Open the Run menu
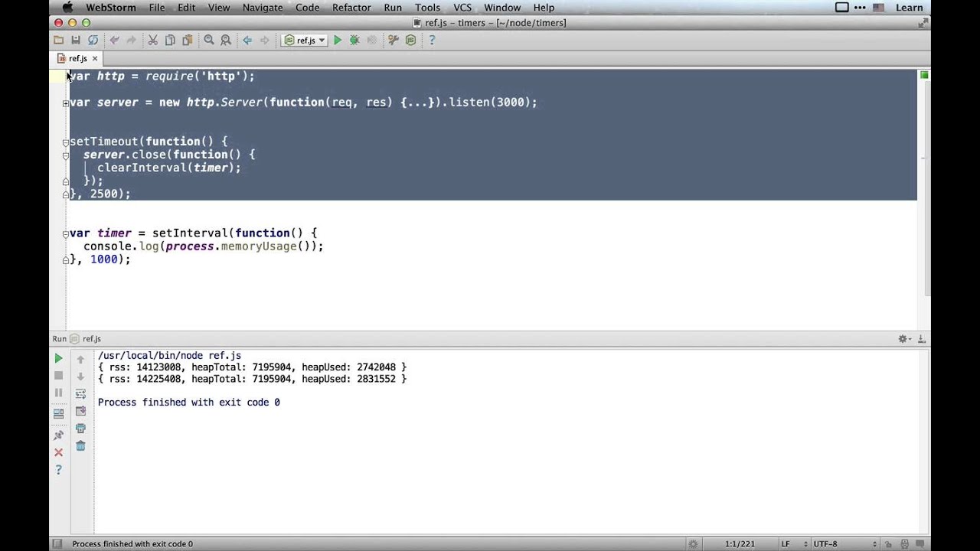The image size is (980, 551). pos(393,8)
